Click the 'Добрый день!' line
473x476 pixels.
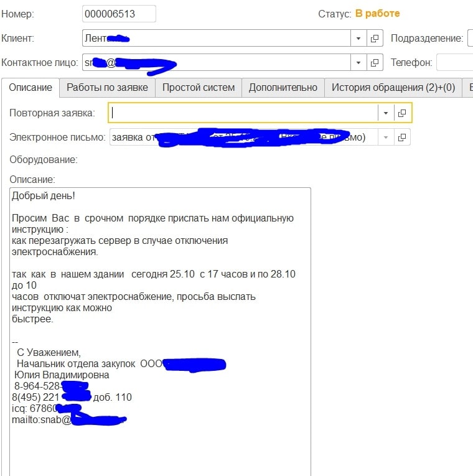coord(44,196)
